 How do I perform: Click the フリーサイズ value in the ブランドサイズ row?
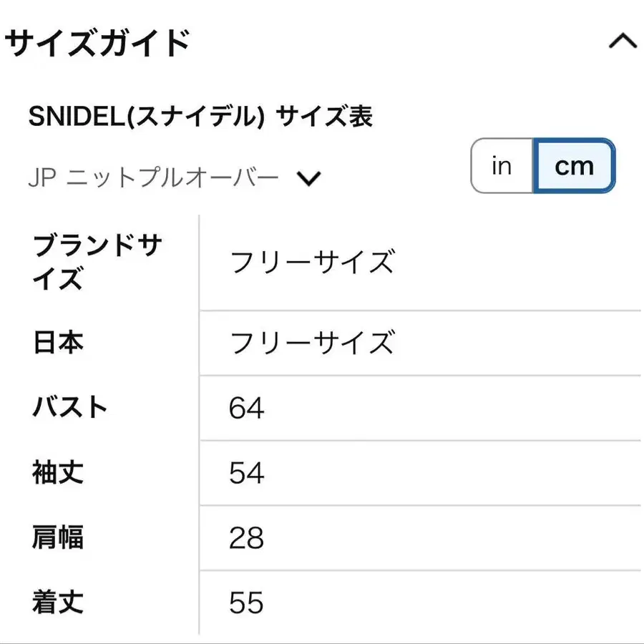(311, 263)
